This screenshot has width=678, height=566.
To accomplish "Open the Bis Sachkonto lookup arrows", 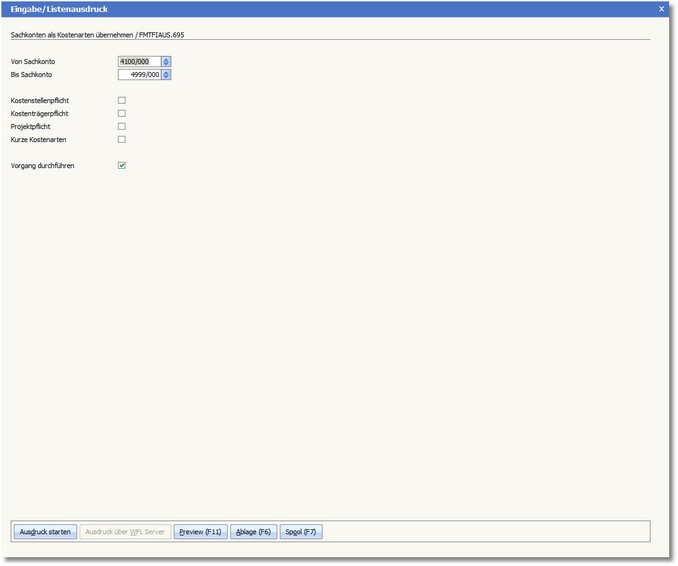I will pos(166,74).
